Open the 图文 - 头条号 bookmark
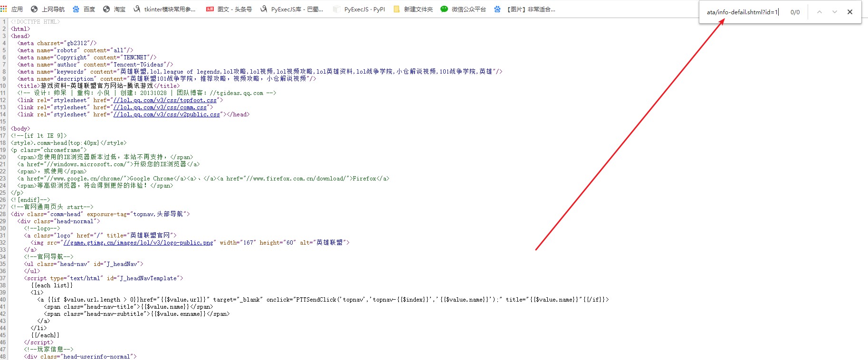 point(229,9)
